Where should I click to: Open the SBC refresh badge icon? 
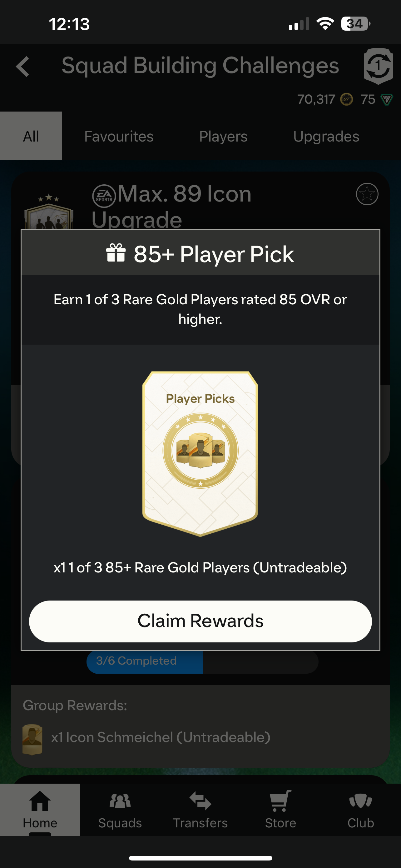pyautogui.click(x=378, y=66)
